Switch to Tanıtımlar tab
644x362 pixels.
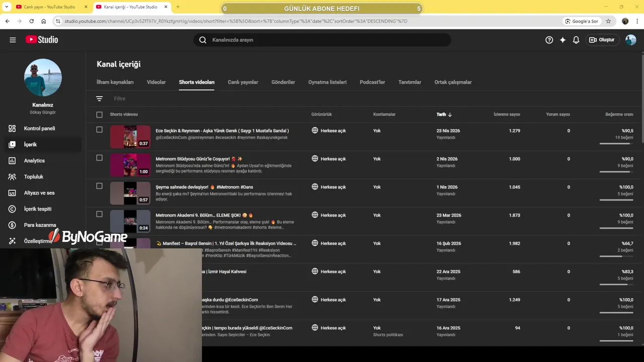click(410, 82)
